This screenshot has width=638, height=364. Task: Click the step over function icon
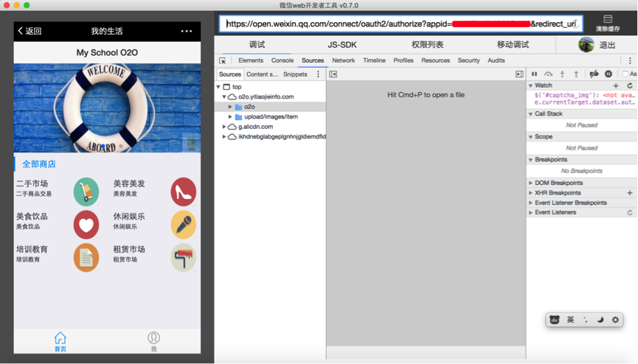548,74
